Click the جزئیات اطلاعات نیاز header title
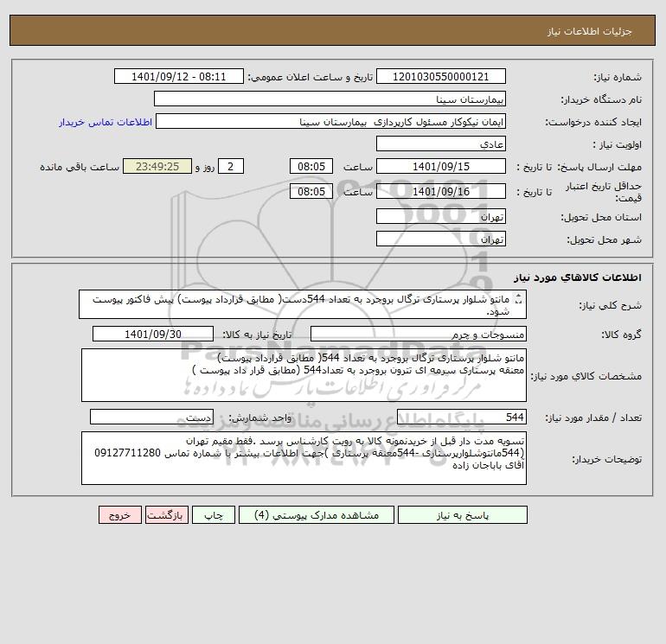 point(590,31)
